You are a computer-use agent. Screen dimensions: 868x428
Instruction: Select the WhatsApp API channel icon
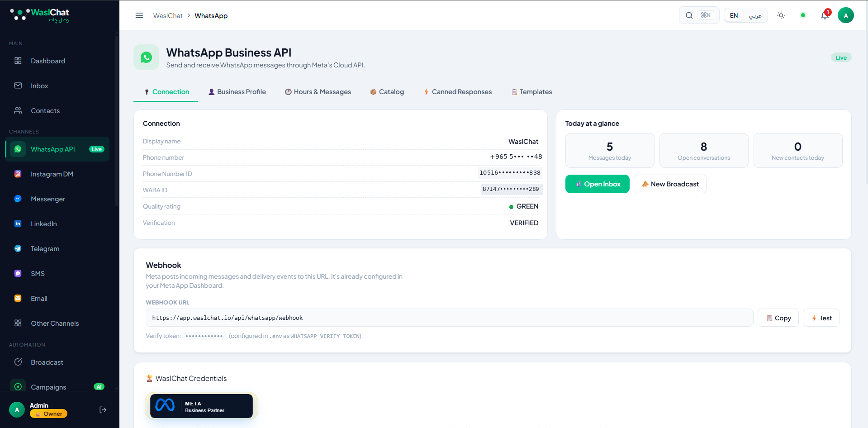coord(18,149)
